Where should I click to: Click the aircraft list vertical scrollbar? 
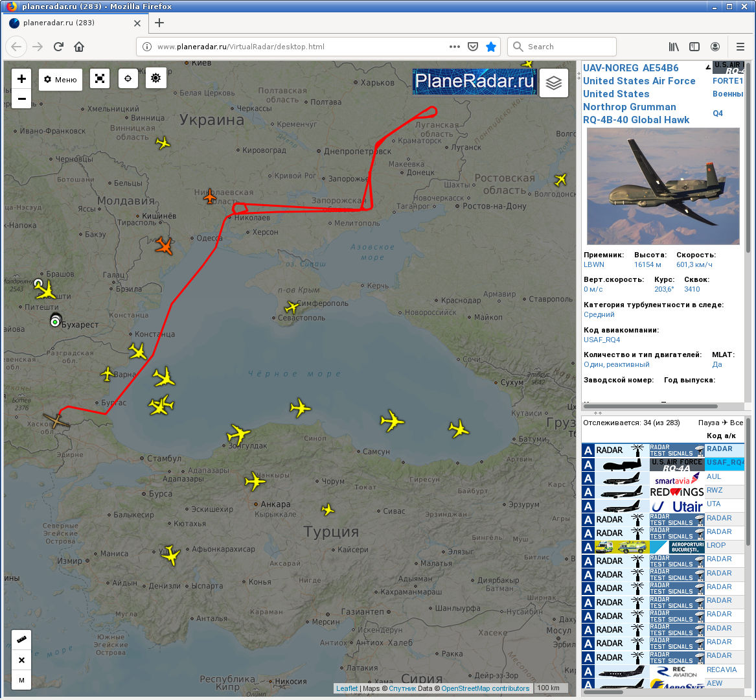748,482
